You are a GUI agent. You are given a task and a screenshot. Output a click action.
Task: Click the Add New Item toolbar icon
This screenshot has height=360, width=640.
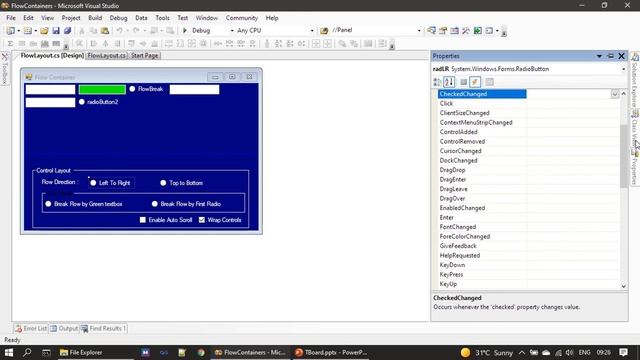[27, 31]
